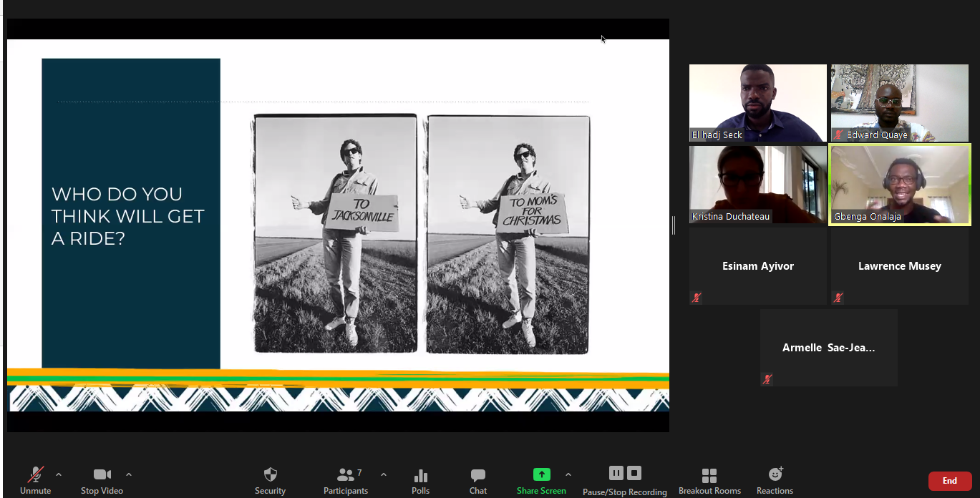The height and width of the screenshot is (498, 980).
Task: Click the green Share Screen icon
Action: coord(541,474)
